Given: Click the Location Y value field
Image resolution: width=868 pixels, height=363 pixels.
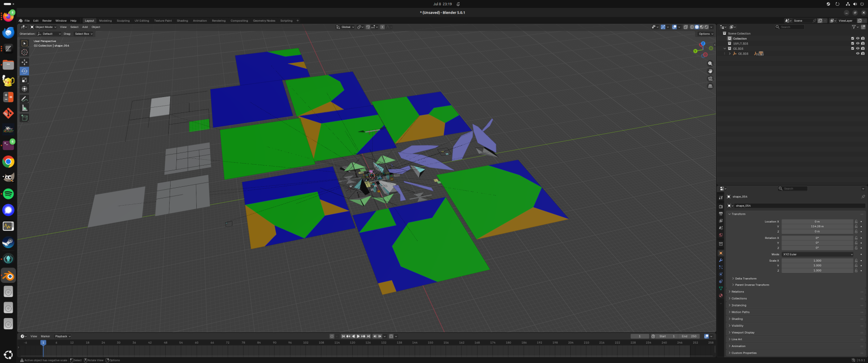Looking at the screenshot, I should coord(818,226).
